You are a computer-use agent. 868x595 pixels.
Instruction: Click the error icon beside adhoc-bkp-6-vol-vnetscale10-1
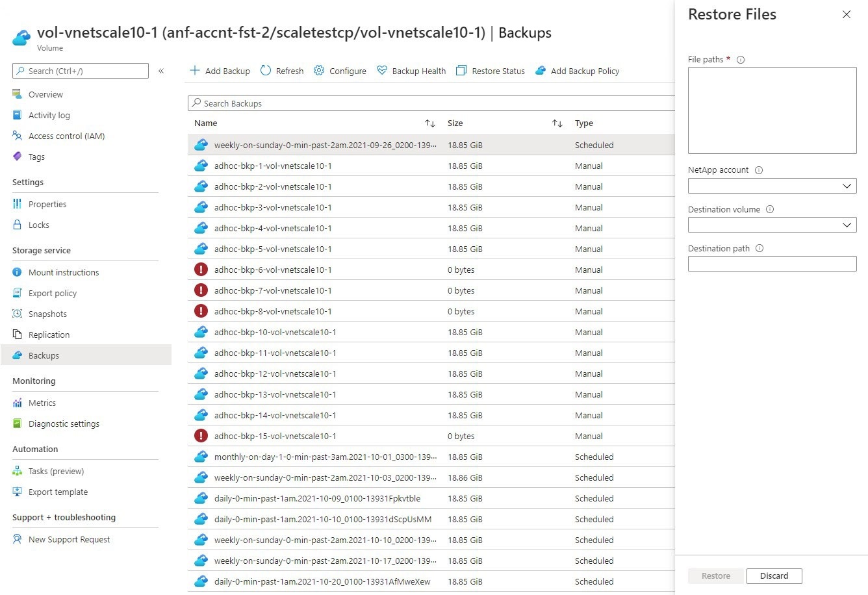[x=201, y=269]
